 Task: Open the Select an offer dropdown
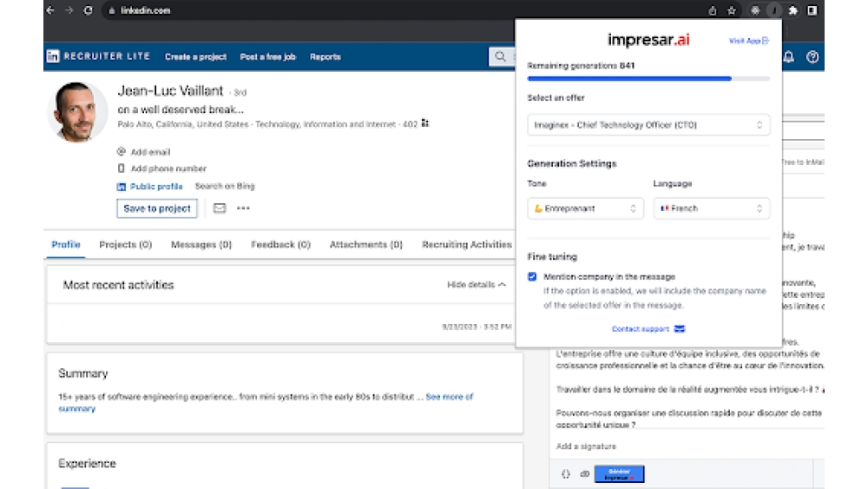point(648,125)
